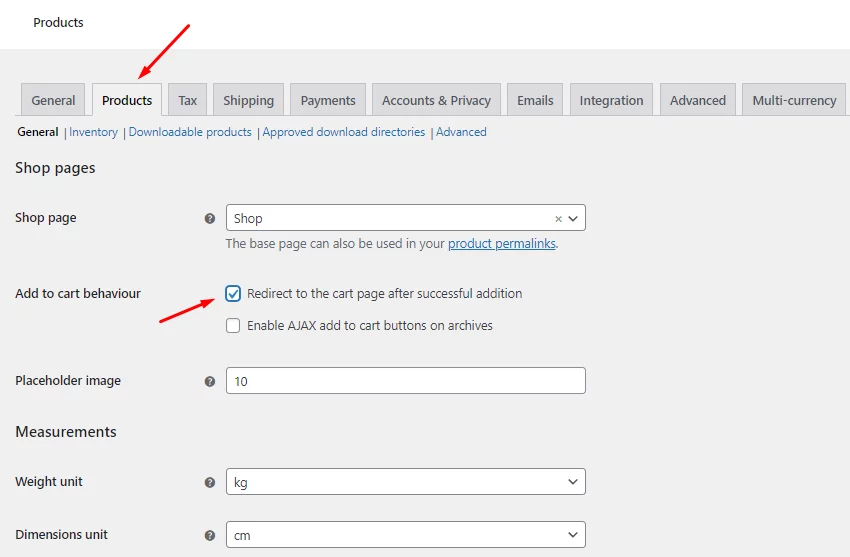Open the Inventory subsection link
Viewport: 850px width, 557px height.
click(x=93, y=132)
